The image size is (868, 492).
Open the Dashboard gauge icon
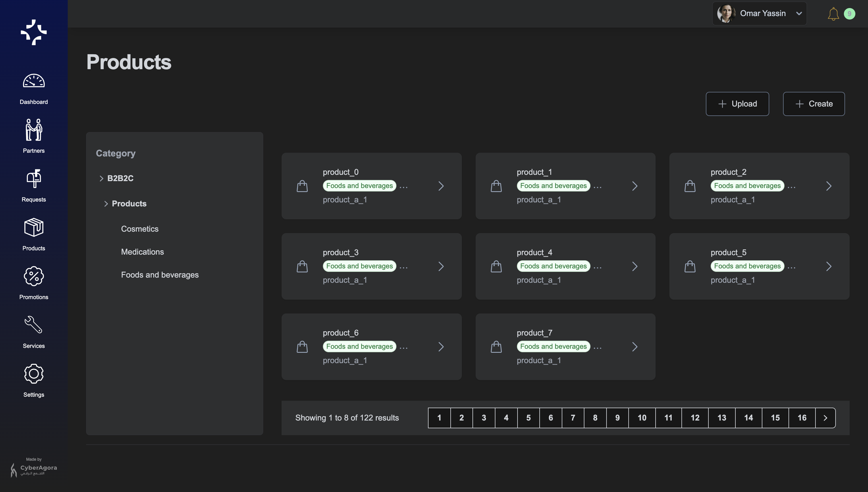pyautogui.click(x=34, y=81)
